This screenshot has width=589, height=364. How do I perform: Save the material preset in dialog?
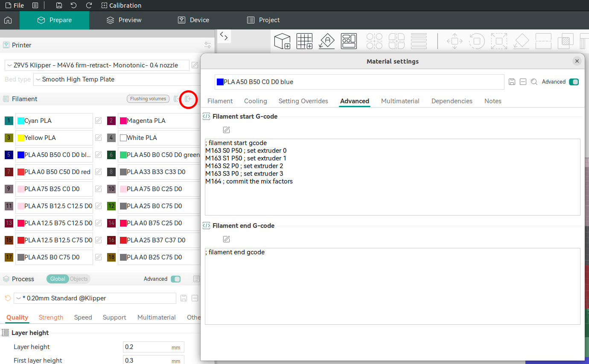tap(512, 82)
